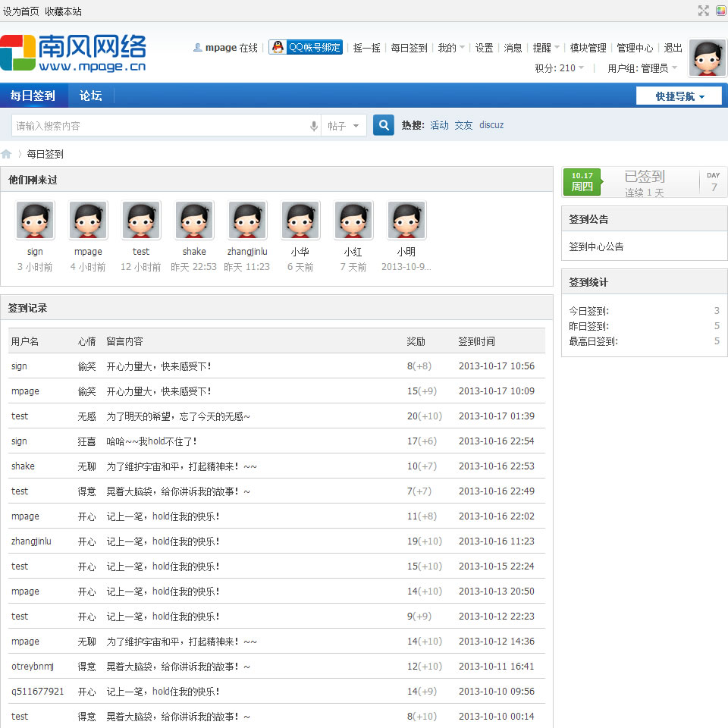Open the 积分: 210 dropdown
Screen dimensions: 728x728
click(560, 68)
